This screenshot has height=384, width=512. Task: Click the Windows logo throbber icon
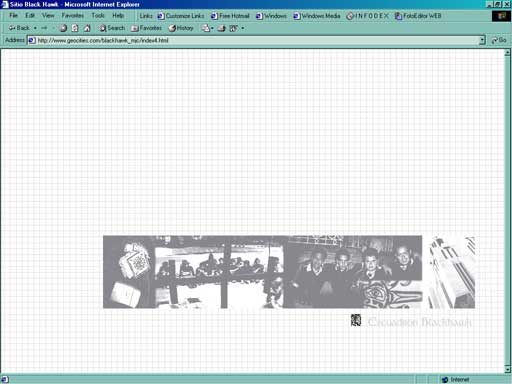click(501, 16)
